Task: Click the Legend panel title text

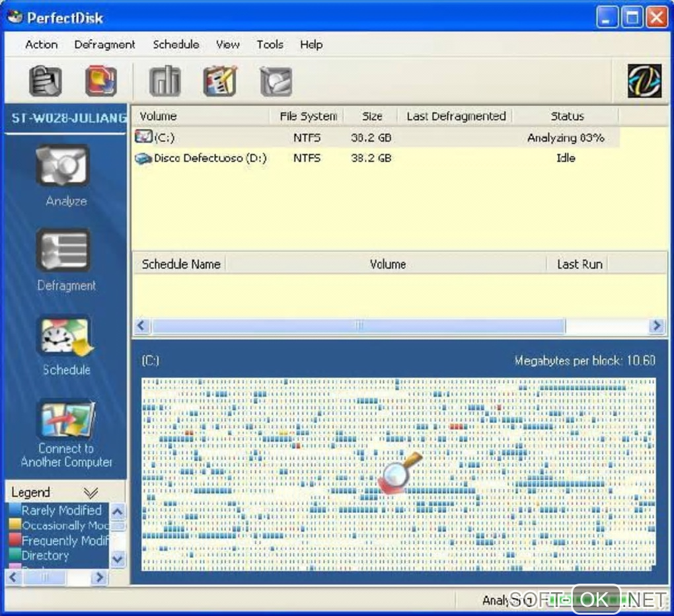Action: click(x=30, y=492)
